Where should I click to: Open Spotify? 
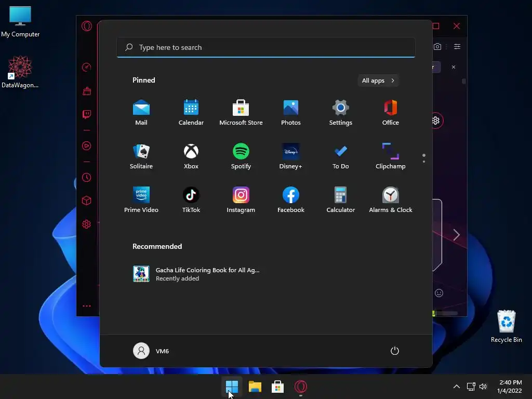point(241,156)
